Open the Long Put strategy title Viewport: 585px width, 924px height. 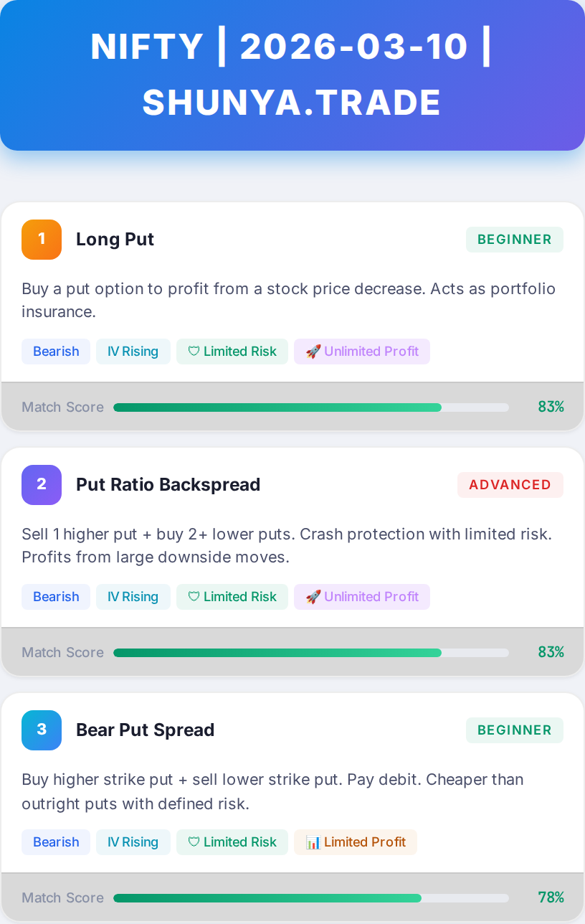(x=115, y=239)
